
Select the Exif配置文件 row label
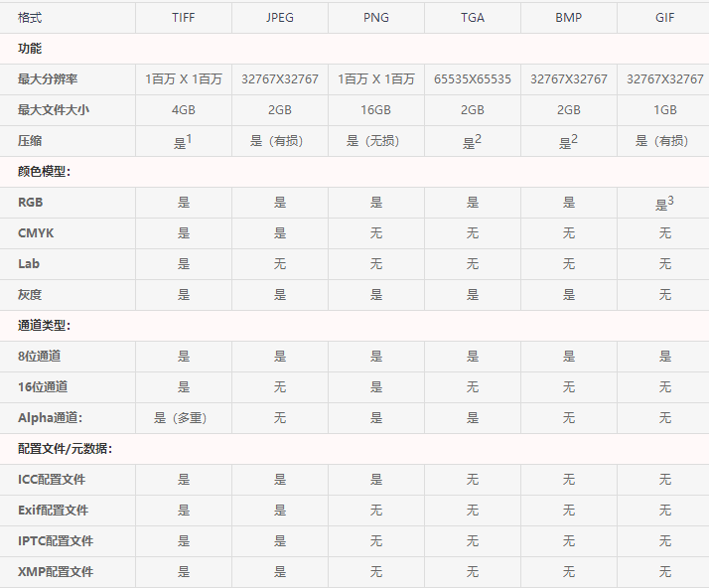click(54, 510)
